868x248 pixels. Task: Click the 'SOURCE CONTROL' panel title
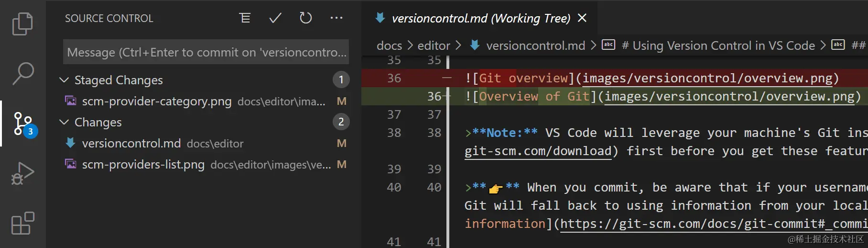tap(109, 18)
